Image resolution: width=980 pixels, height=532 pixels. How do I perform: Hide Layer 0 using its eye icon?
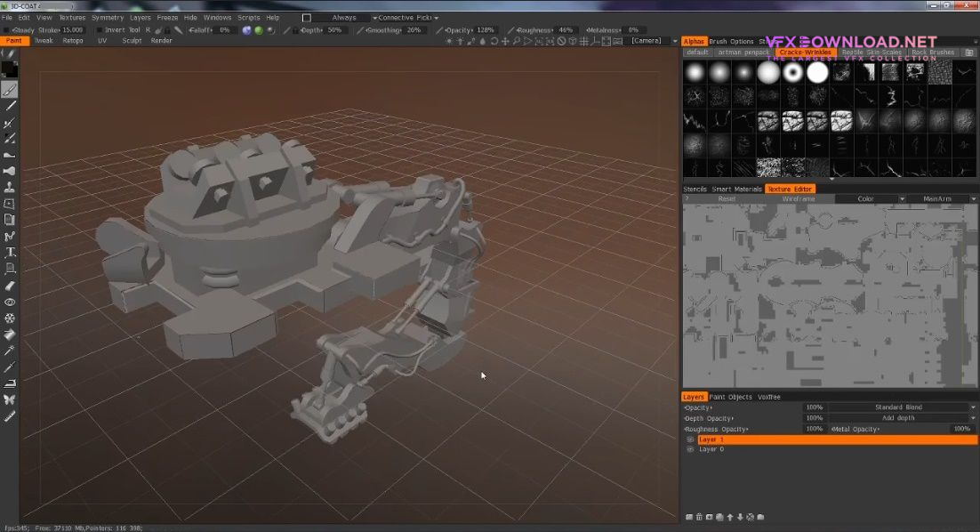pos(690,450)
